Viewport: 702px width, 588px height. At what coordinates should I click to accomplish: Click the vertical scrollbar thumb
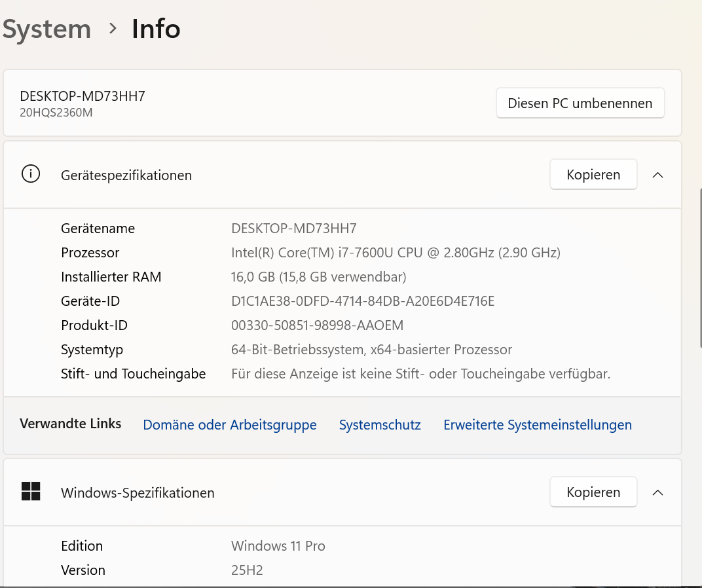pyautogui.click(x=700, y=268)
